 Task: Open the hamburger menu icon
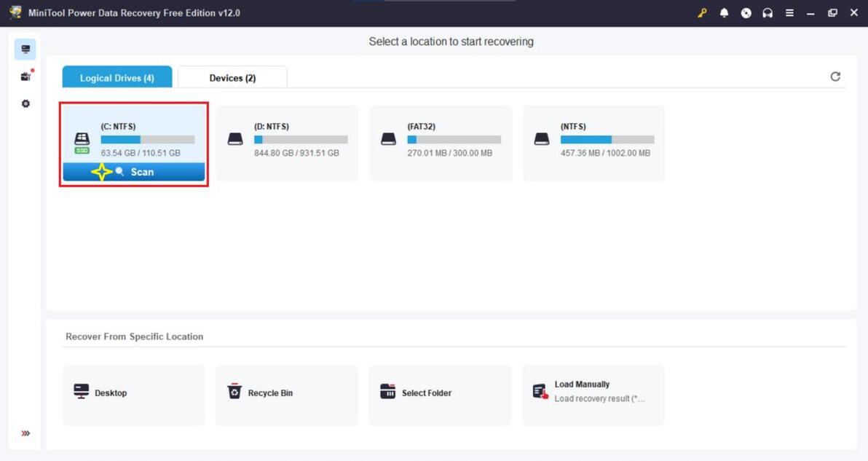(789, 12)
